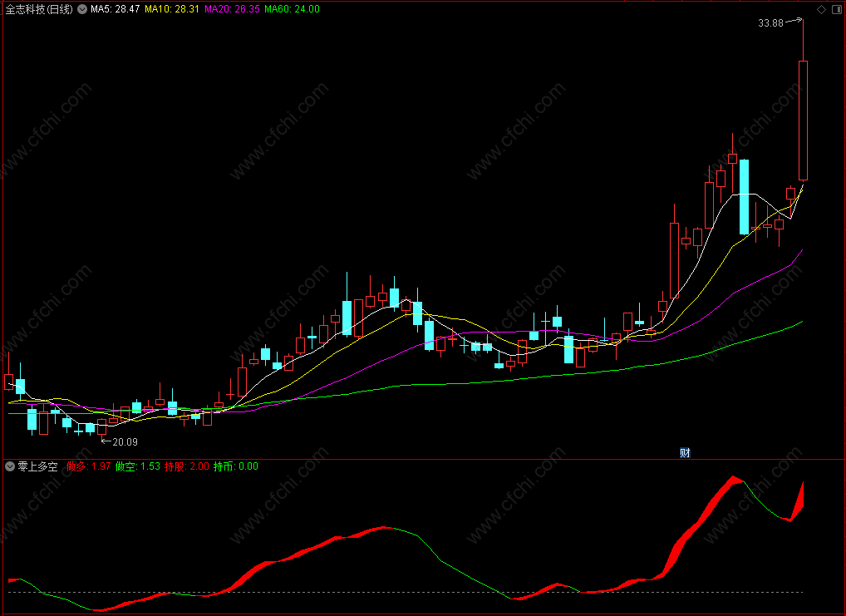The height and width of the screenshot is (616, 846).
Task: Click the 33.88 high price label
Action: [x=770, y=23]
